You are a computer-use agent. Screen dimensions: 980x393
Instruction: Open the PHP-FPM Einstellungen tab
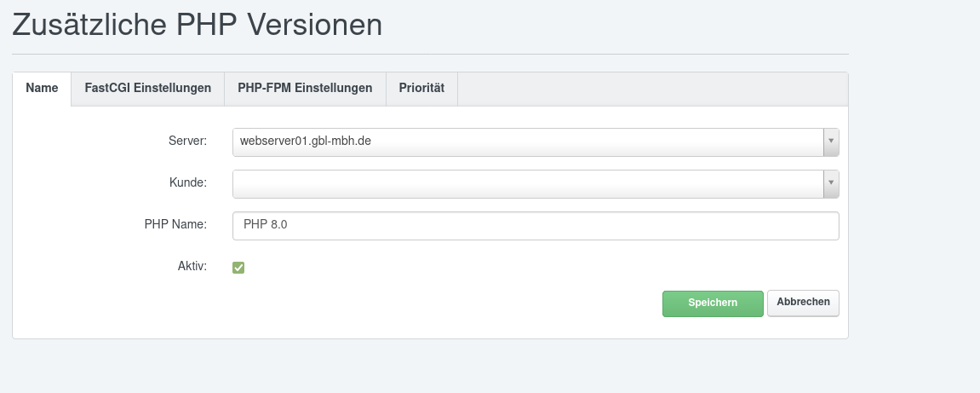pos(305,89)
